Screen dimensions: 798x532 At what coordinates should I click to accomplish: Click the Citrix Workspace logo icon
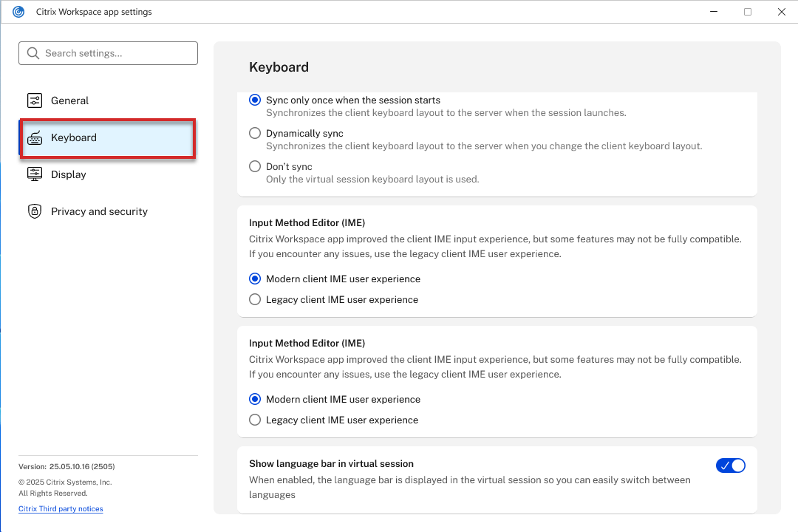click(x=18, y=12)
